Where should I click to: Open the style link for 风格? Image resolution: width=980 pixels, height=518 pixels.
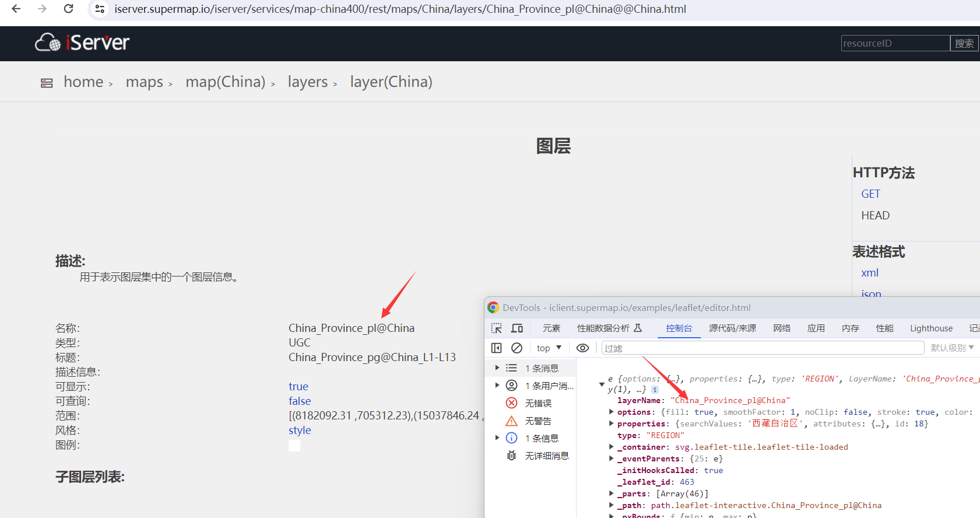click(x=300, y=430)
